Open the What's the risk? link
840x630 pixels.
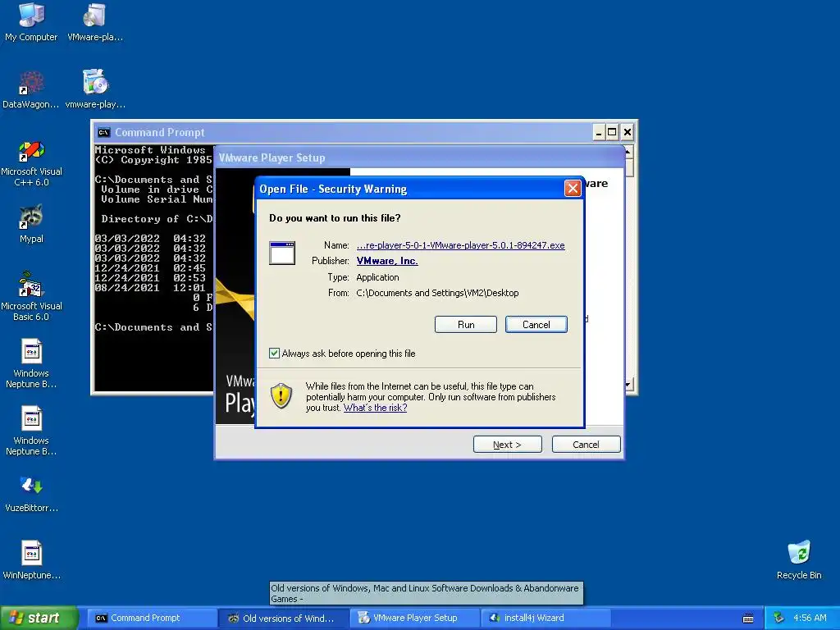tap(375, 408)
